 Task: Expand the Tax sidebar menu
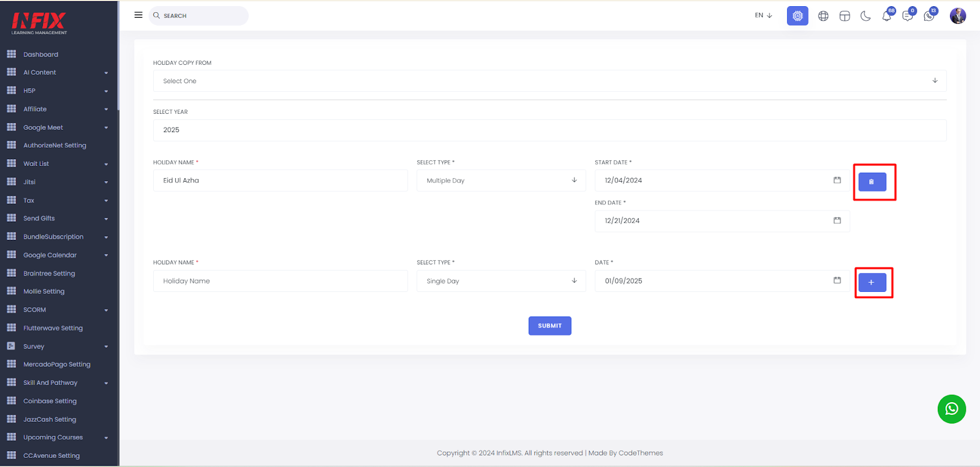[x=58, y=200]
